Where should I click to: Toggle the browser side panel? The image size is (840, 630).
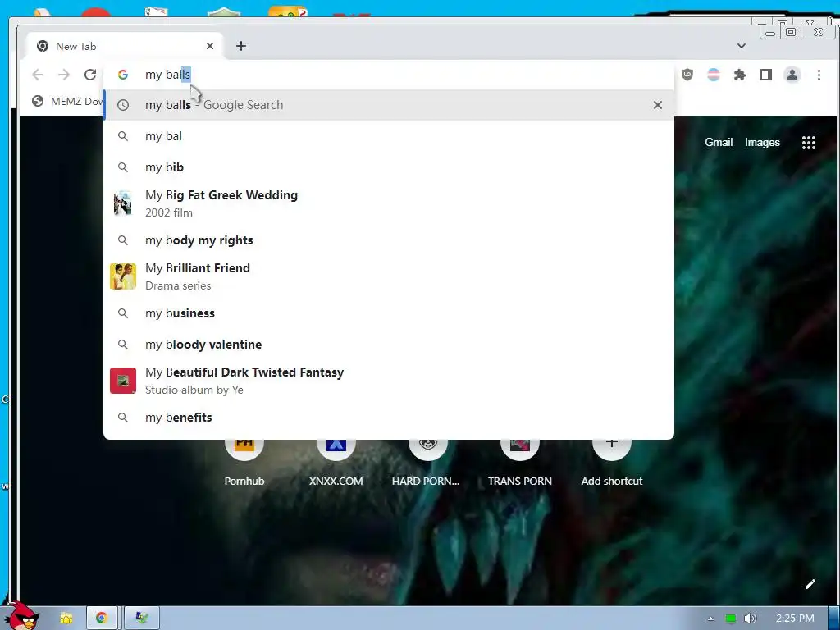766,75
